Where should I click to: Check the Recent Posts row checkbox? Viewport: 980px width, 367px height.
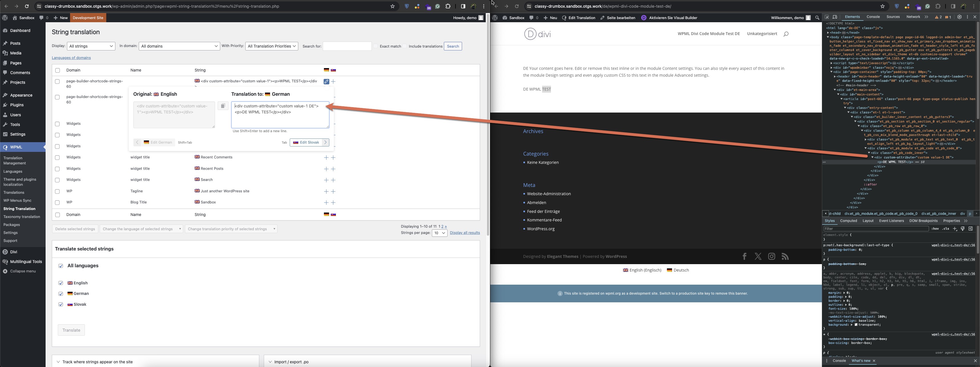point(58,169)
